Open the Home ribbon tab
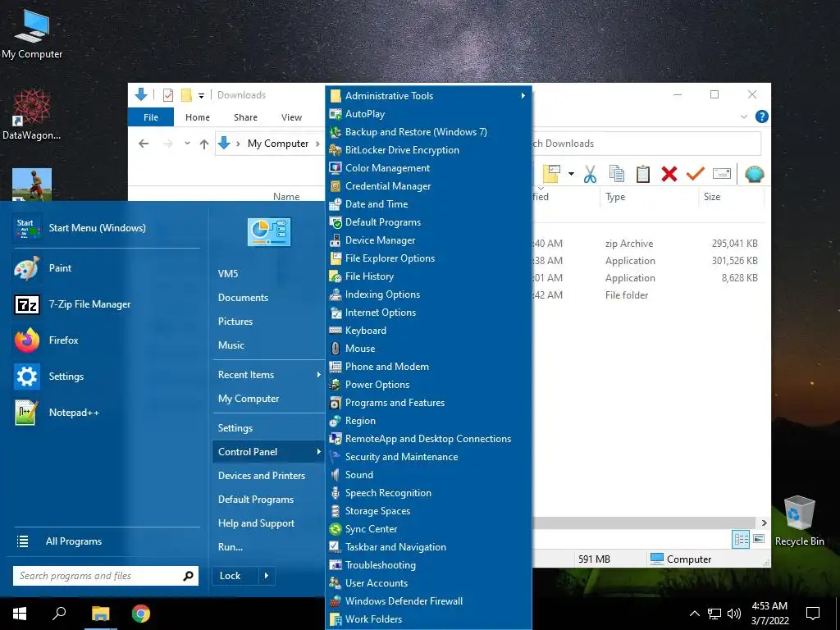The image size is (840, 630). (198, 116)
